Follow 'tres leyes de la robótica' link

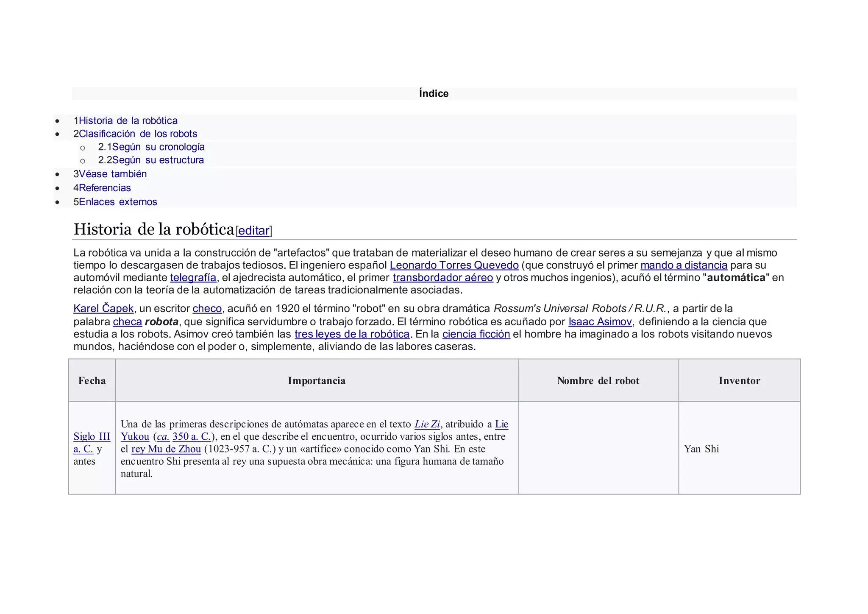(352, 334)
